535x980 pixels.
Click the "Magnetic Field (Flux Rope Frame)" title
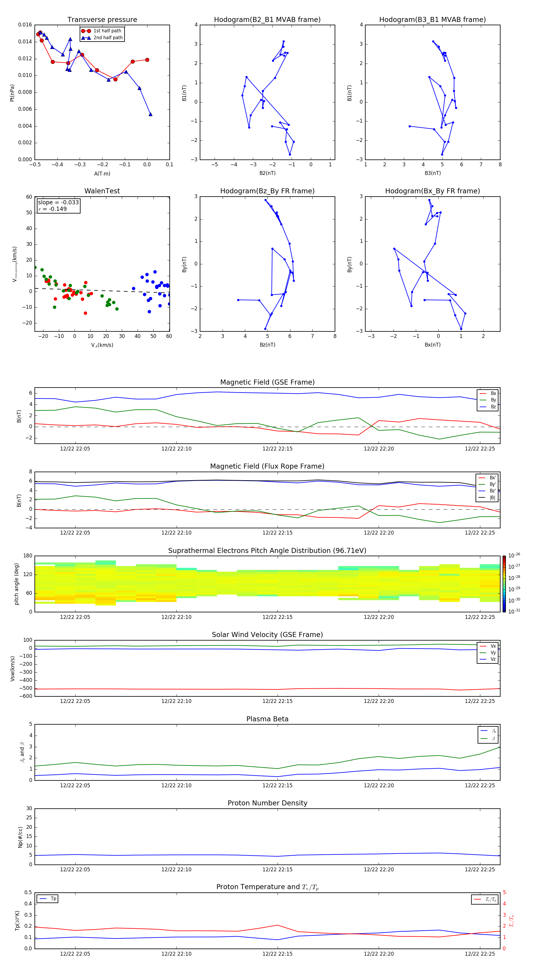[x=267, y=467]
